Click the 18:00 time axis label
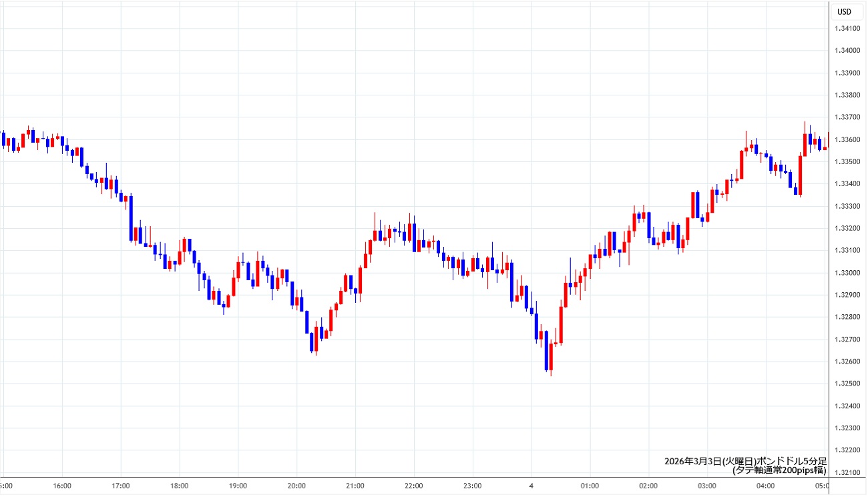868x497 pixels. [x=180, y=486]
